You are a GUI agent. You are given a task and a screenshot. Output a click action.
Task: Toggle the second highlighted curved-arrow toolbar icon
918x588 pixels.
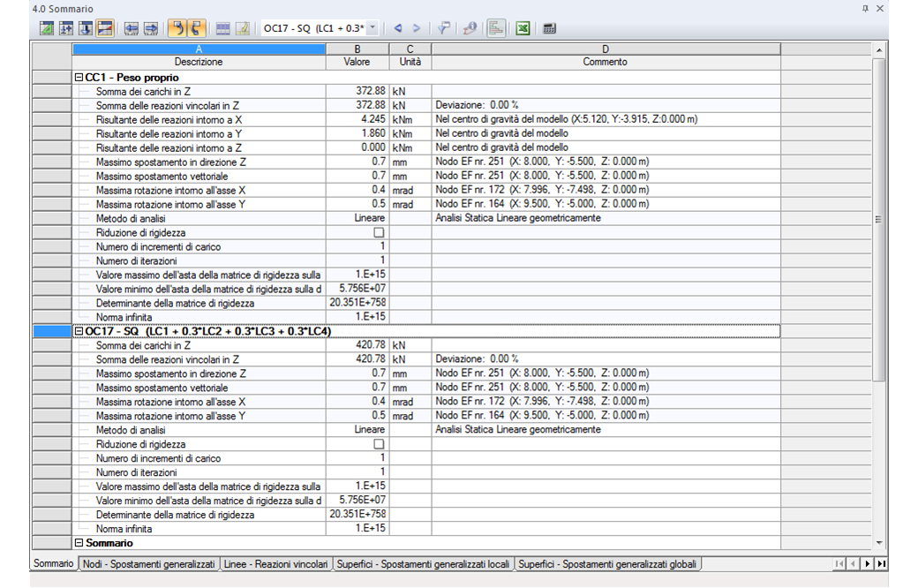(196, 28)
